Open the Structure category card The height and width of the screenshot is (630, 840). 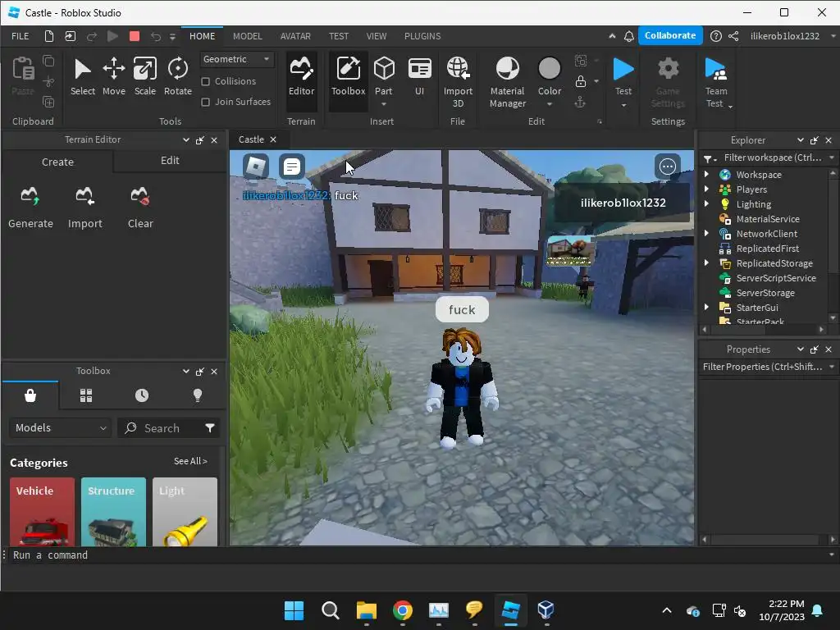(113, 512)
